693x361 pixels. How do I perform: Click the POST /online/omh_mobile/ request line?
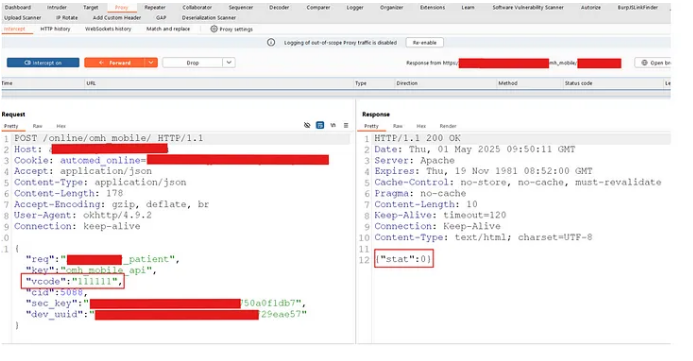pos(108,138)
